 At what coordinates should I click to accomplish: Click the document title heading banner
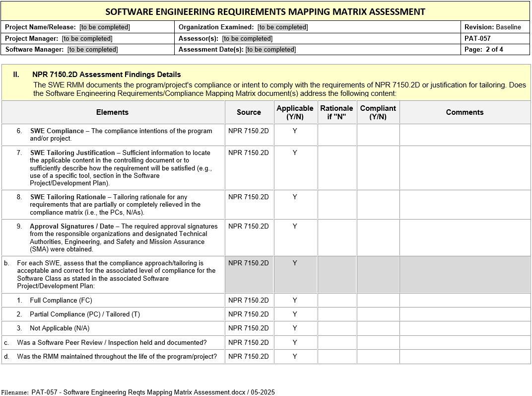click(x=266, y=11)
